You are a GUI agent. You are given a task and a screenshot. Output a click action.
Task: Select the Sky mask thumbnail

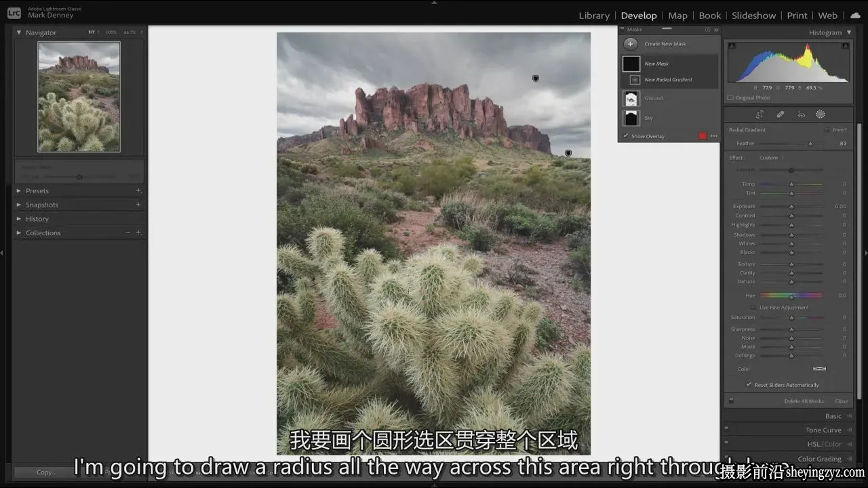631,119
